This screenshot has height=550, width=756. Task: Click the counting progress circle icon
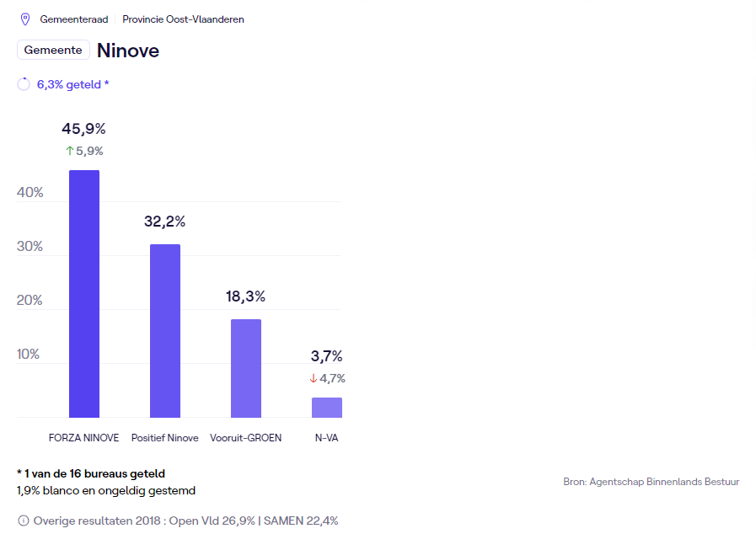24,84
